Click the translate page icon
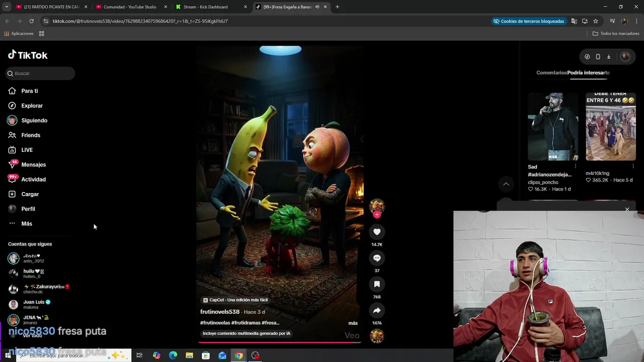Viewport: 644px width, 362px height. [x=574, y=21]
